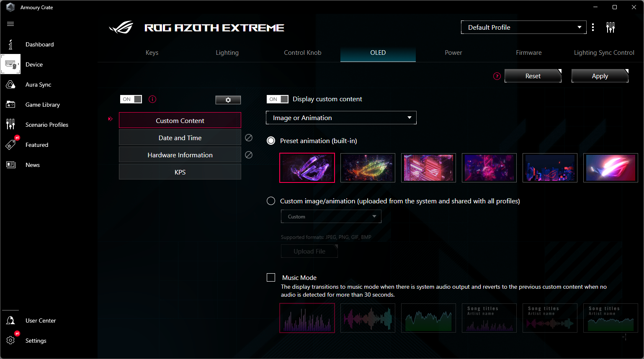
Task: Select the purple ROG logo preset animation
Action: [307, 168]
